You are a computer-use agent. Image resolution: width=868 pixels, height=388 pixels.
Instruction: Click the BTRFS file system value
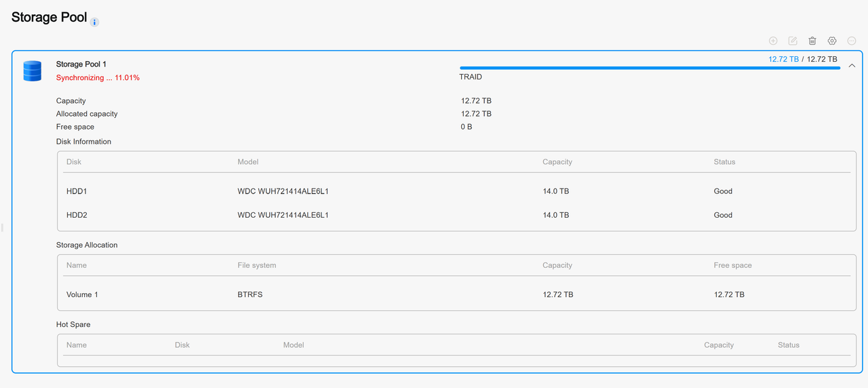(x=250, y=294)
